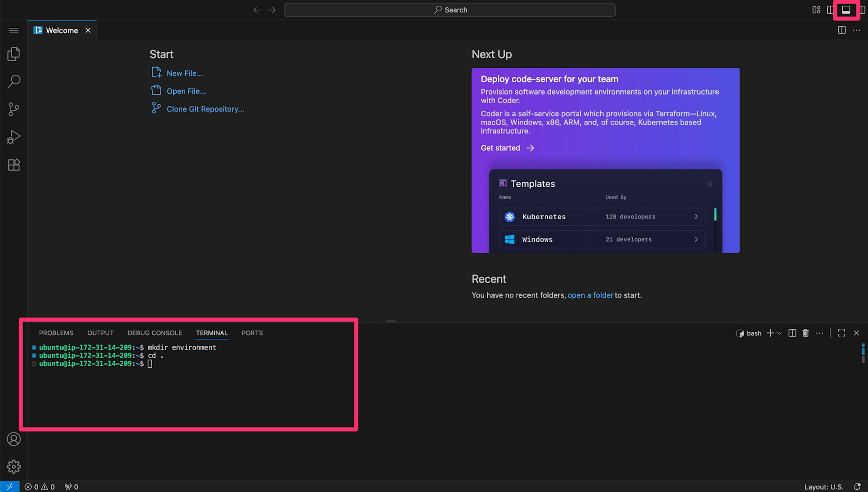Go back with the left arrow
Screen dimensions: 868x492
pos(257,10)
